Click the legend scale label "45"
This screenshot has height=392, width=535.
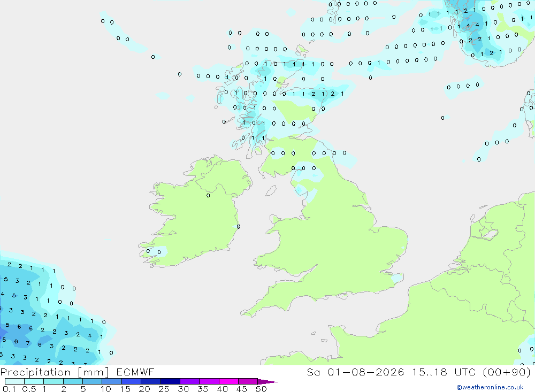point(242,389)
